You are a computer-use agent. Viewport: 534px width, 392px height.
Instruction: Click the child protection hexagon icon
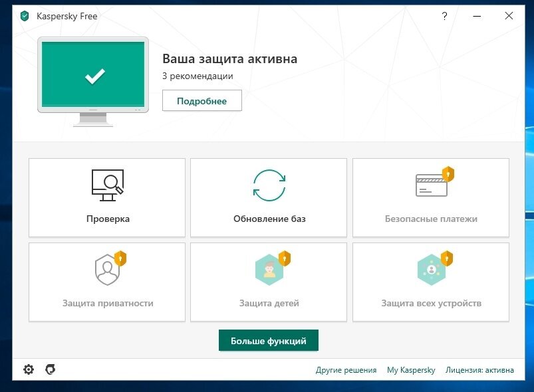coord(273,268)
